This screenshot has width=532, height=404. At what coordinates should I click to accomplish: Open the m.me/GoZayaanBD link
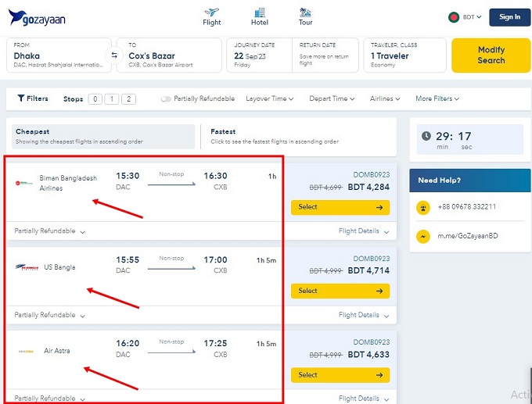pyautogui.click(x=468, y=236)
